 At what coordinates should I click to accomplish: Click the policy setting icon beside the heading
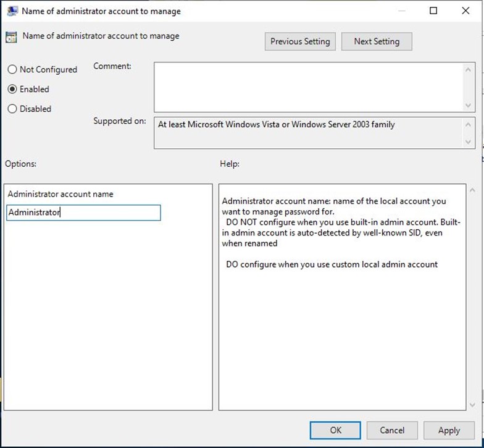11,37
